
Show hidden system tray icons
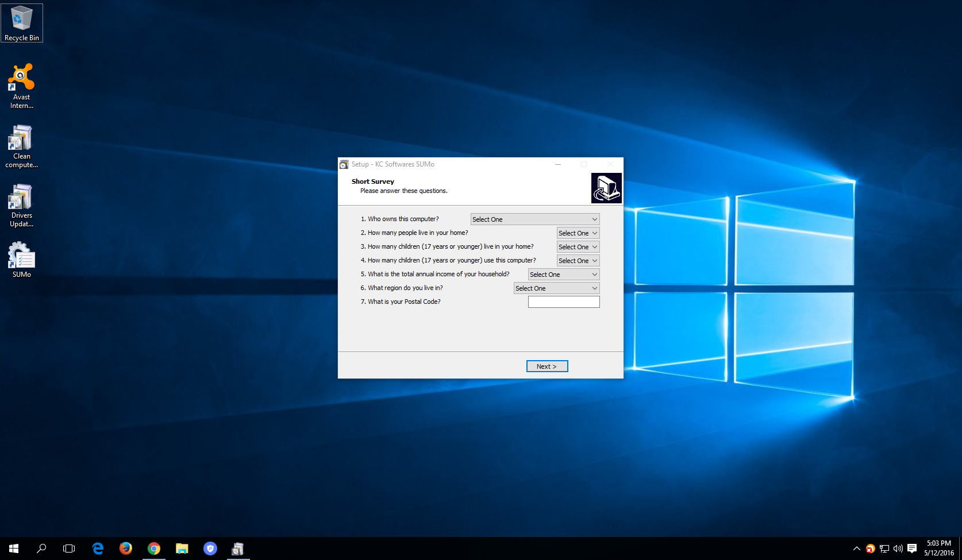pos(856,549)
